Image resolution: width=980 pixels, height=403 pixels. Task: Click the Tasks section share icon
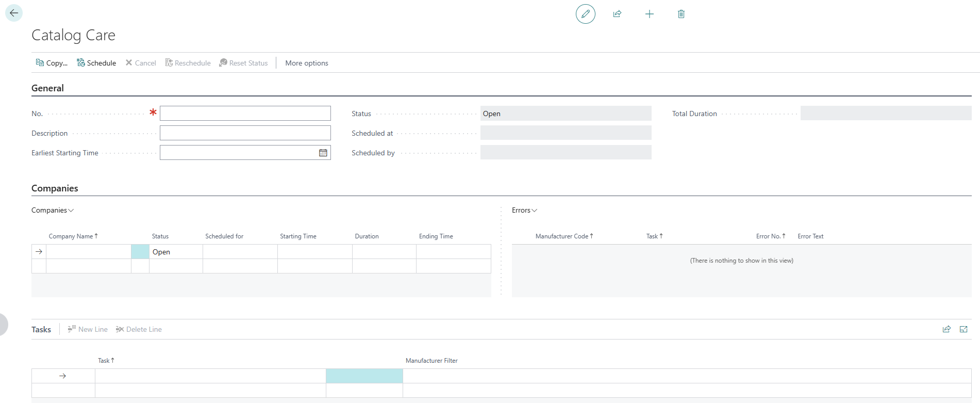point(946,329)
